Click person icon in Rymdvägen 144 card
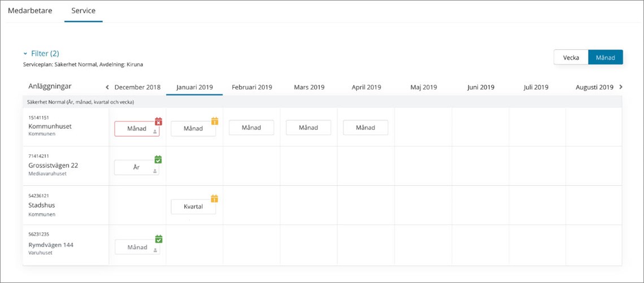Image resolution: width=644 pixels, height=283 pixels. pyautogui.click(x=154, y=250)
